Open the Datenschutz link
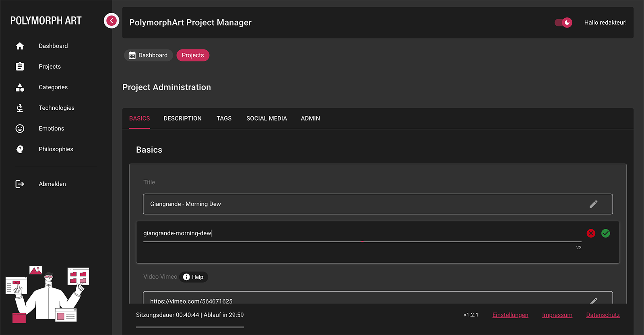 tap(603, 315)
